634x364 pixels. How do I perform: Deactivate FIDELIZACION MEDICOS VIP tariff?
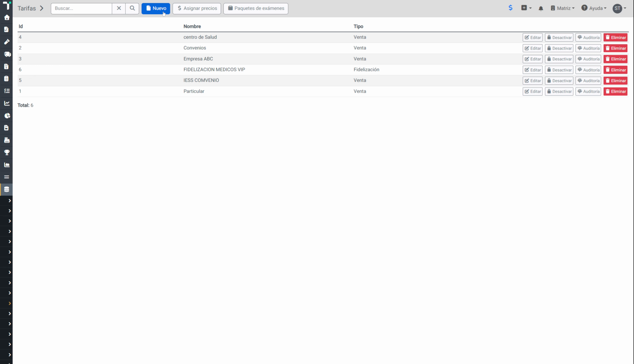tap(559, 70)
